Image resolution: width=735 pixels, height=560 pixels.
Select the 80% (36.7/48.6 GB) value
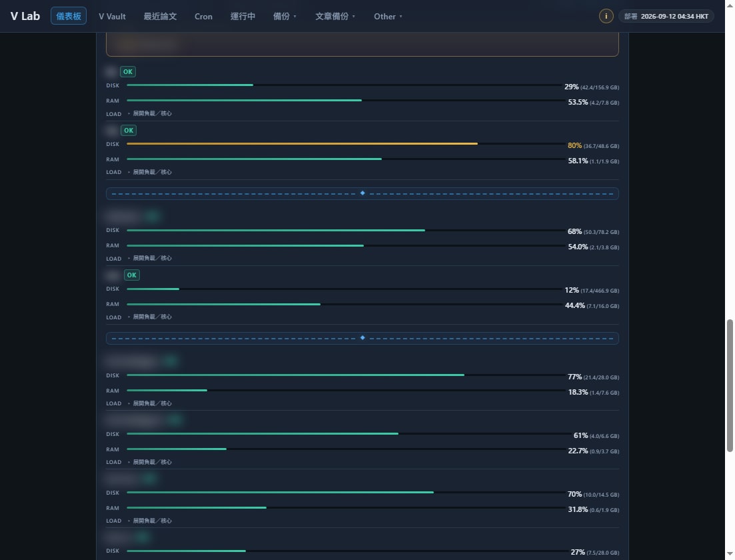click(x=594, y=146)
